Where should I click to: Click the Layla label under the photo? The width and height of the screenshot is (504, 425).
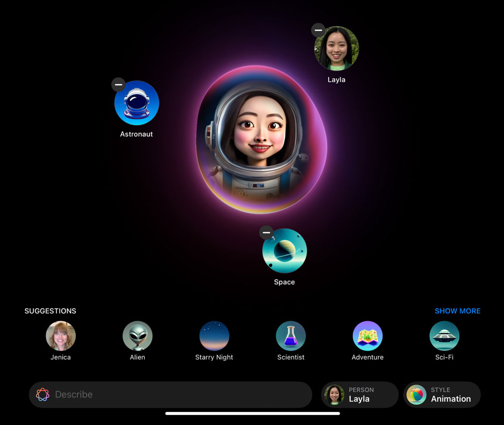[337, 80]
